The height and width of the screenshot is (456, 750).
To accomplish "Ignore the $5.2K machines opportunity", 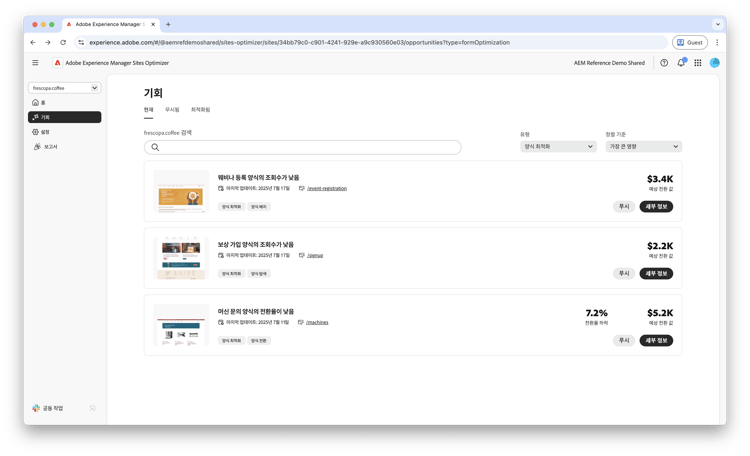I will pyautogui.click(x=624, y=341).
